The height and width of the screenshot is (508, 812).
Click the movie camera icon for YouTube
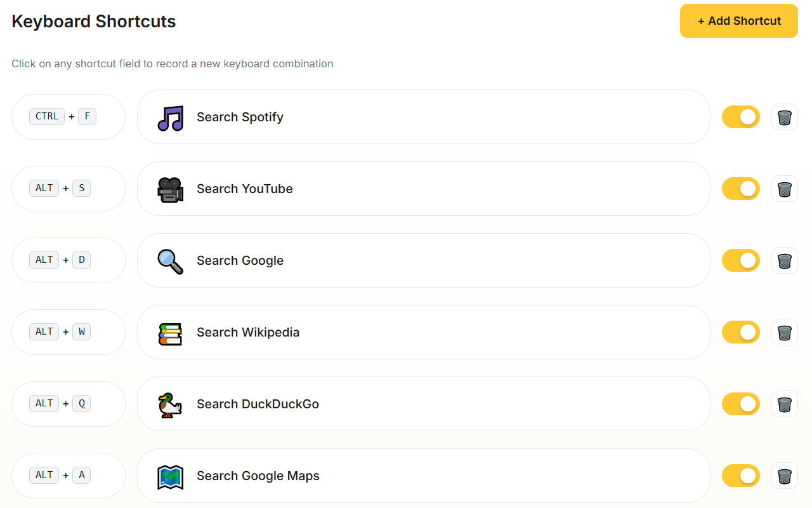click(x=170, y=189)
